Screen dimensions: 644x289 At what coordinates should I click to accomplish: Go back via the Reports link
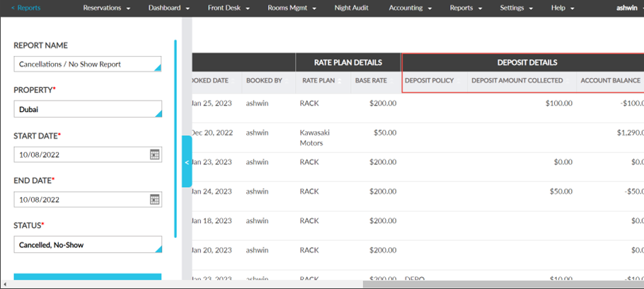pyautogui.click(x=26, y=8)
